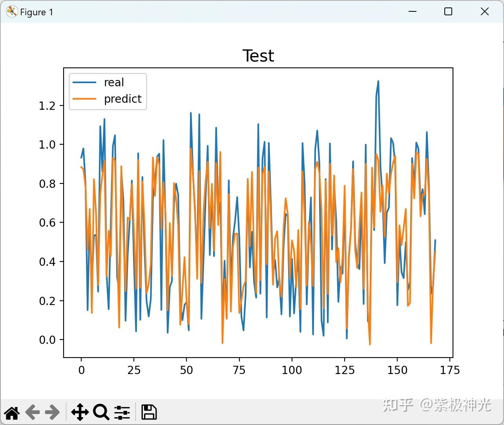Go back to previous view arrow
Screen dimensions: 504x425
point(33,412)
